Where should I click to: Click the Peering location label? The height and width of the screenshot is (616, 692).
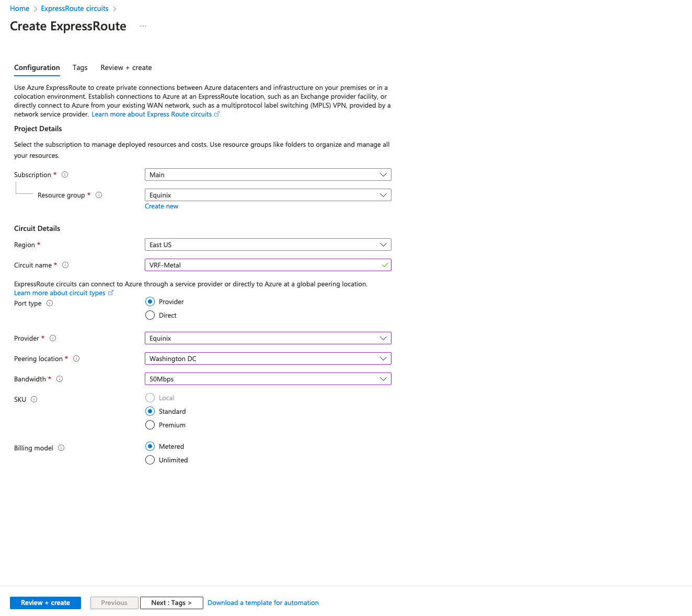38,358
